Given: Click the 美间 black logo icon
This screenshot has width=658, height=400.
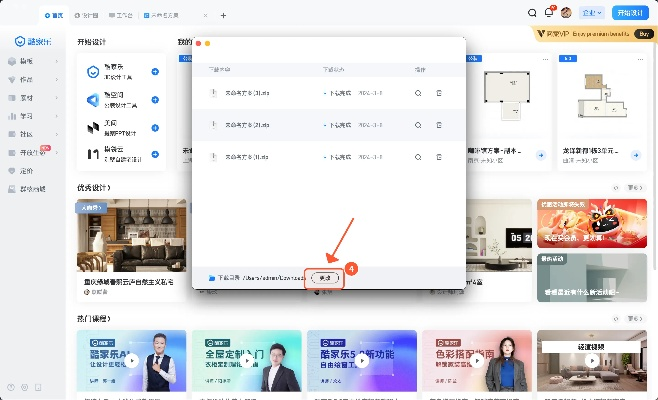Looking at the screenshot, I should [93, 128].
